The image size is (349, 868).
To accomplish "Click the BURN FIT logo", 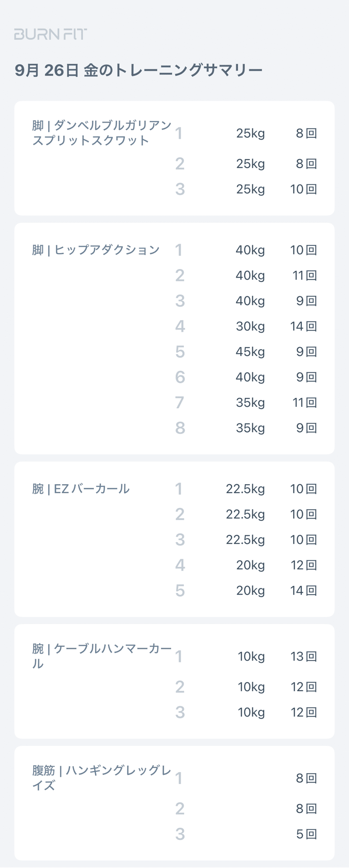I will 50,34.
